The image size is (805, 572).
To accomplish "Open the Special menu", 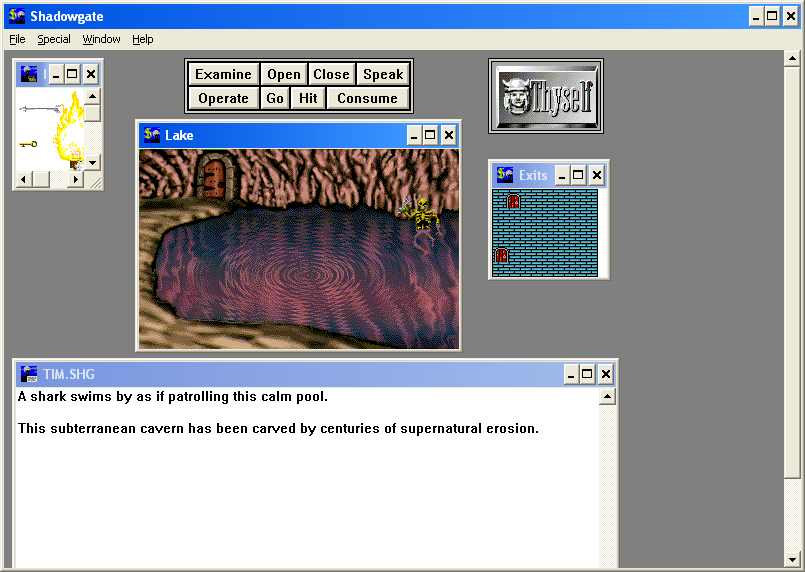I will point(54,39).
